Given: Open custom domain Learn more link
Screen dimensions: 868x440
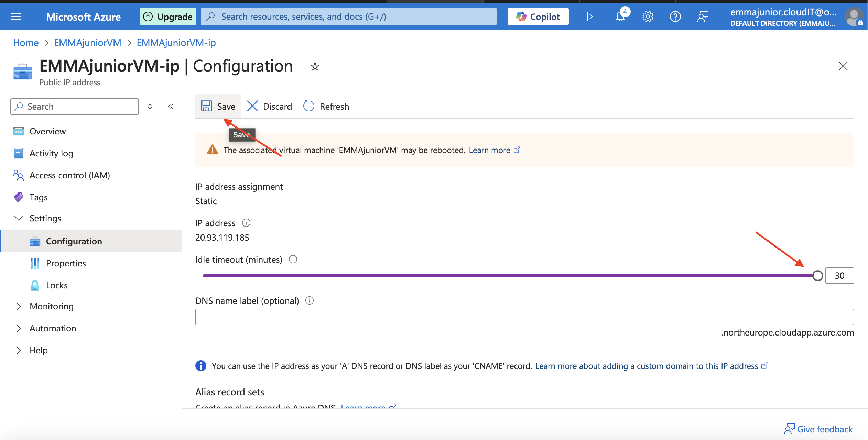Looking at the screenshot, I should coord(647,366).
